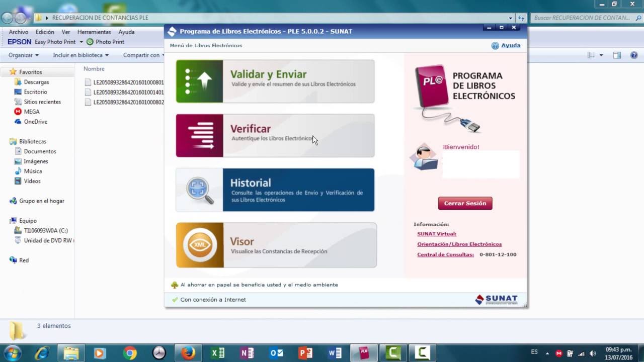Click the Photo Print toolbar button
Image resolution: width=644 pixels, height=362 pixels.
106,42
